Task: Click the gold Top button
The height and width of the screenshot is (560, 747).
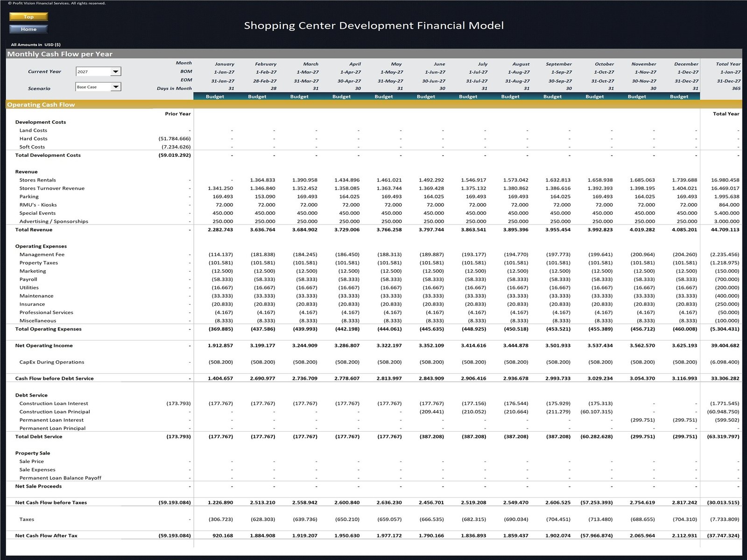Action: pyautogui.click(x=28, y=17)
